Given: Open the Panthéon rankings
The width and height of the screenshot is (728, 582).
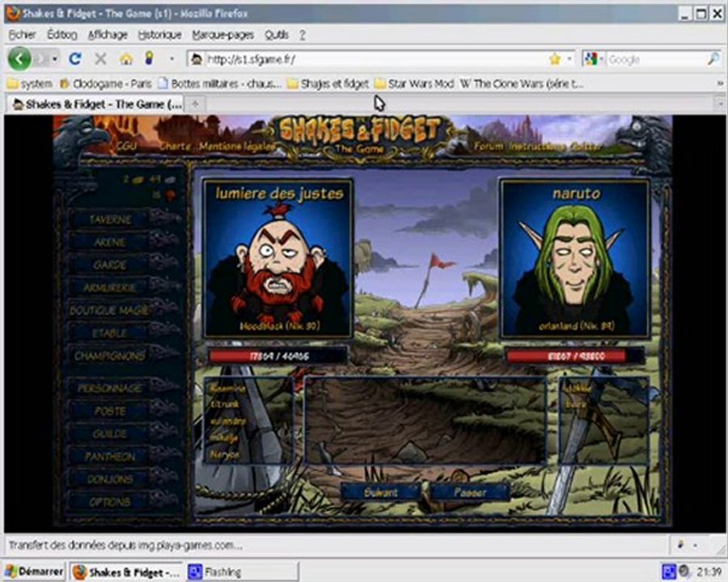Looking at the screenshot, I should click(110, 456).
